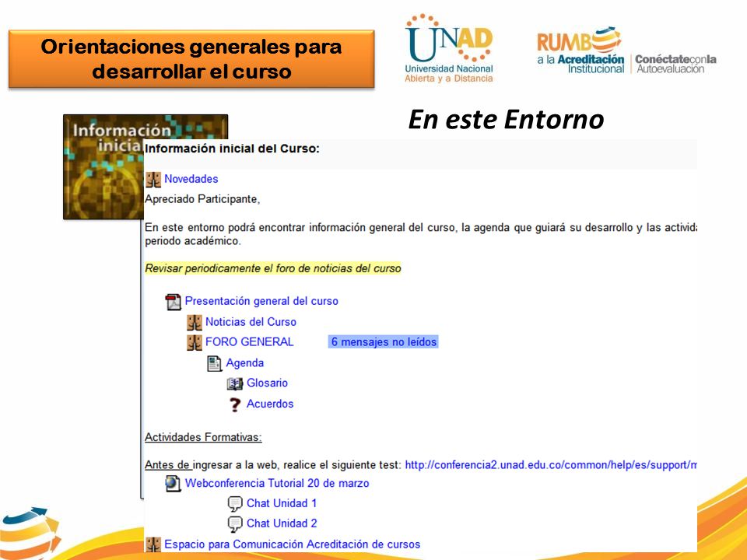Click the book icon beside Glosario
The height and width of the screenshot is (560, 747).
coord(235,383)
